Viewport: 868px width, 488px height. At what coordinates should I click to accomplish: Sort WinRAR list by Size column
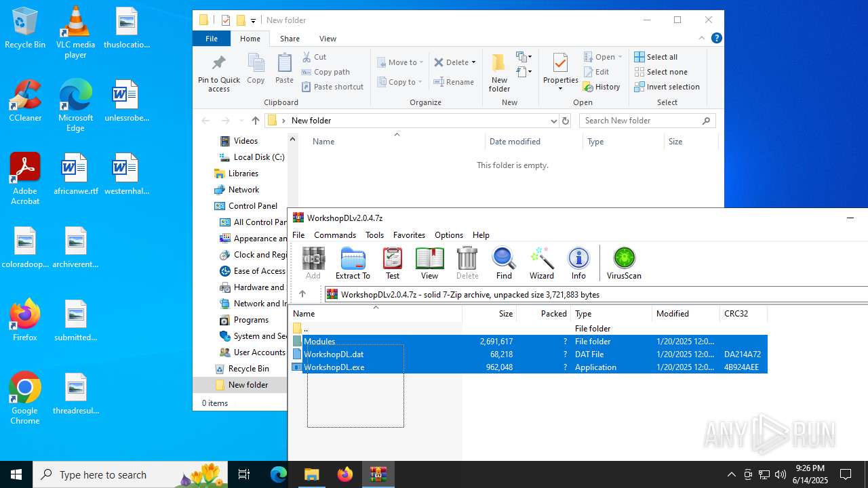click(489, 314)
